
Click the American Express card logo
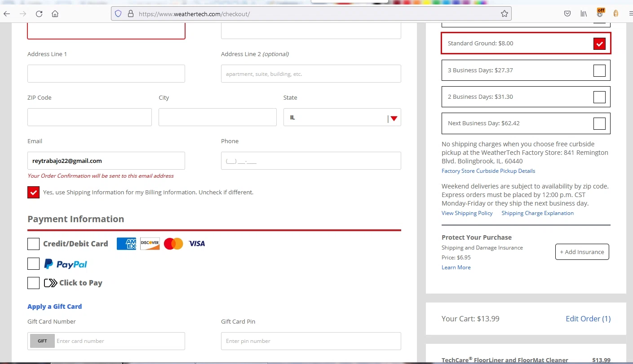tap(126, 244)
